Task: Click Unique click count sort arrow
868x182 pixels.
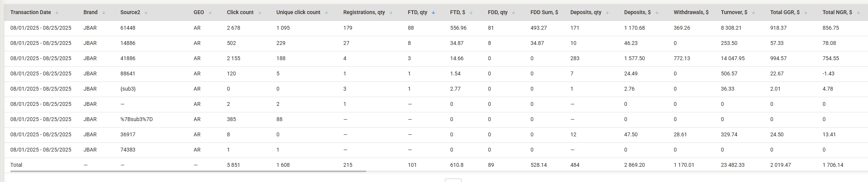Action: click(327, 13)
